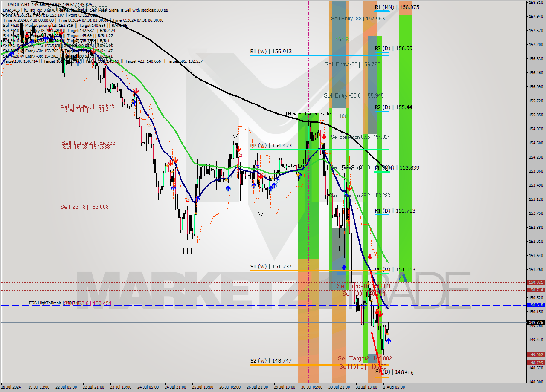Image resolution: width=546 pixels, height=392 pixels.
Task: Click the R3 (D) | 156.99 pivot label
Action: (394, 49)
